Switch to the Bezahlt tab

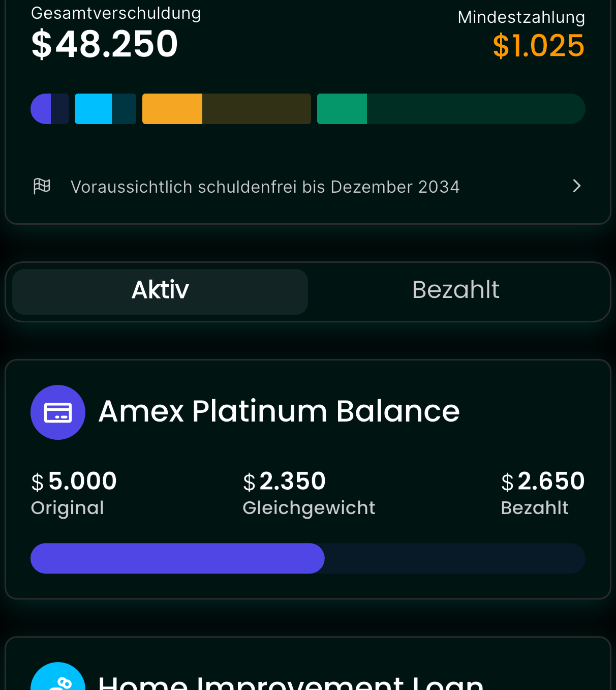click(456, 291)
